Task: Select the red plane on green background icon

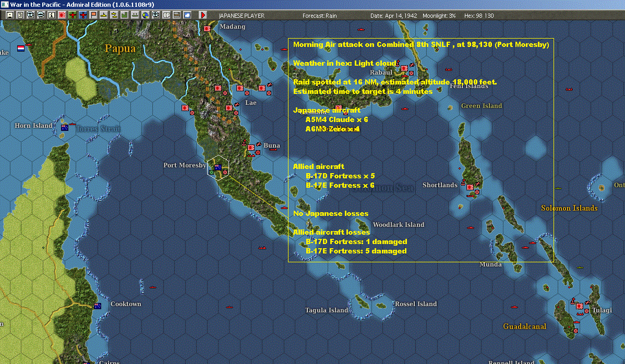Action: (x=73, y=15)
